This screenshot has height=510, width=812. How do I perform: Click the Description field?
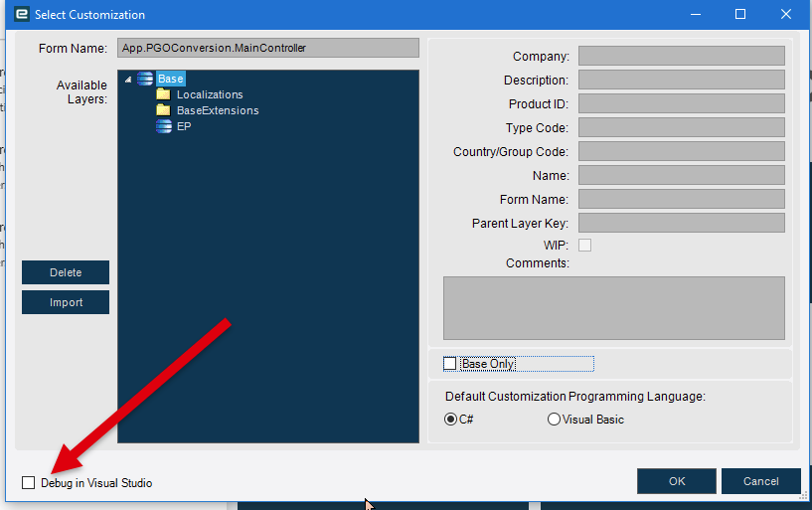click(682, 80)
